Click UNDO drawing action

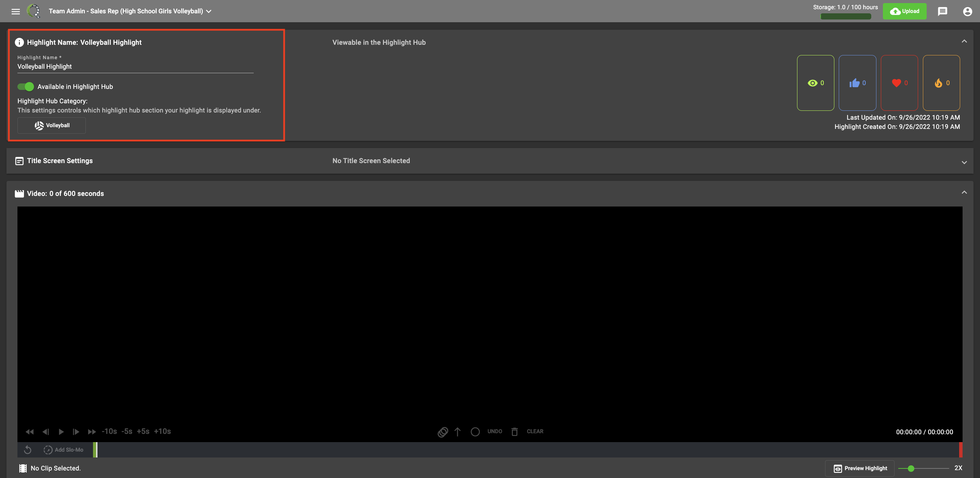(494, 431)
